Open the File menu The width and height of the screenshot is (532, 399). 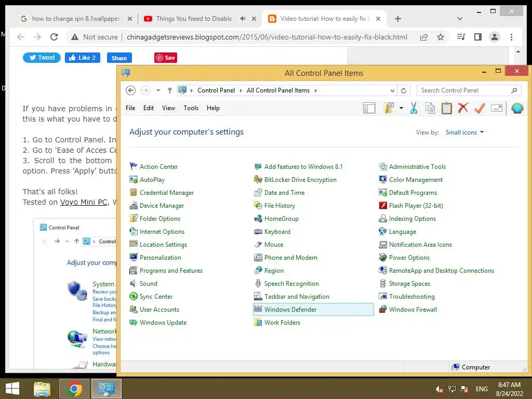pyautogui.click(x=130, y=108)
